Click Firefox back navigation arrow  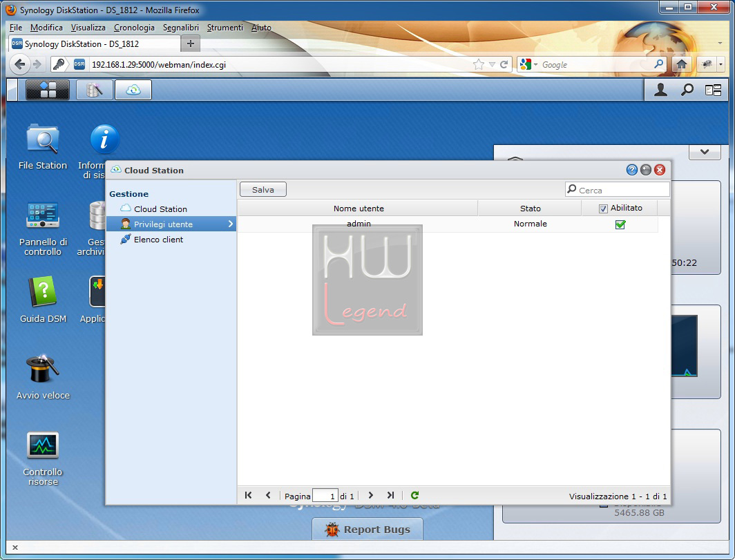19,64
